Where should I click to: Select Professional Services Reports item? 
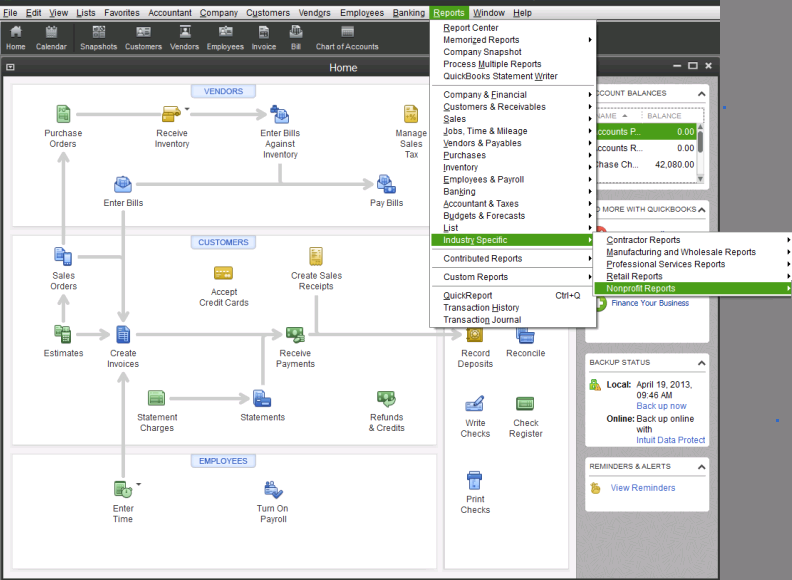[x=693, y=264]
